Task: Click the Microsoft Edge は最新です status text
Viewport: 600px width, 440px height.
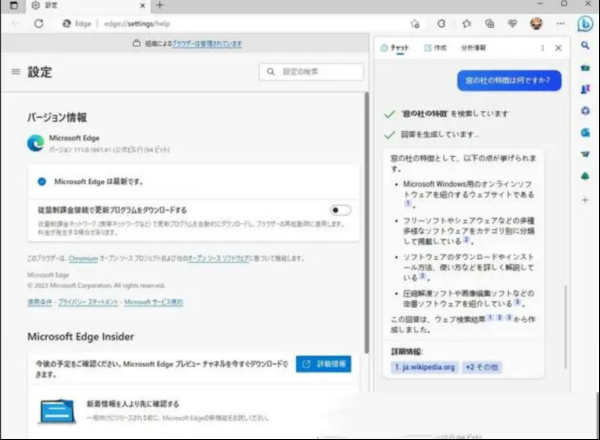Action: point(98,182)
